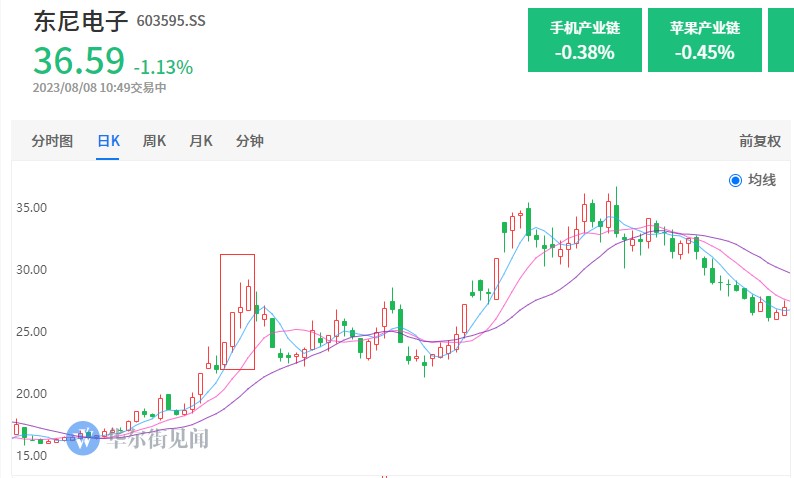This screenshot has height=478, width=794.
Task: Click inside the red highlighted rectangle on chart
Action: (237, 312)
